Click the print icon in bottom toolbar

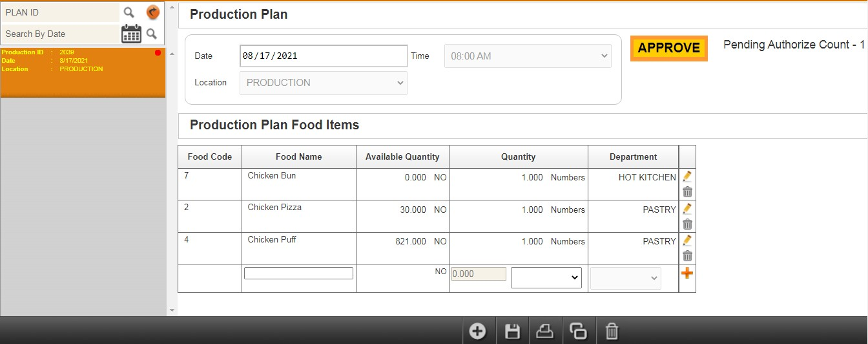pyautogui.click(x=546, y=332)
